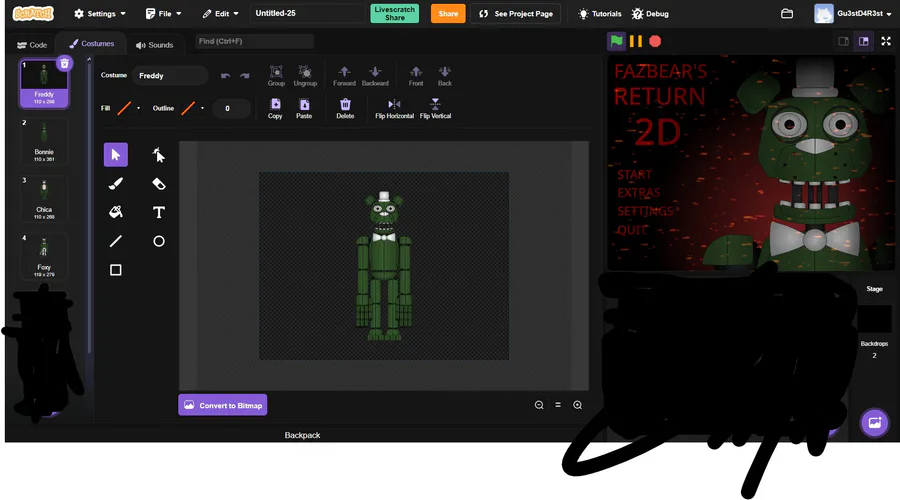Click the choose backdrop button

click(x=874, y=423)
